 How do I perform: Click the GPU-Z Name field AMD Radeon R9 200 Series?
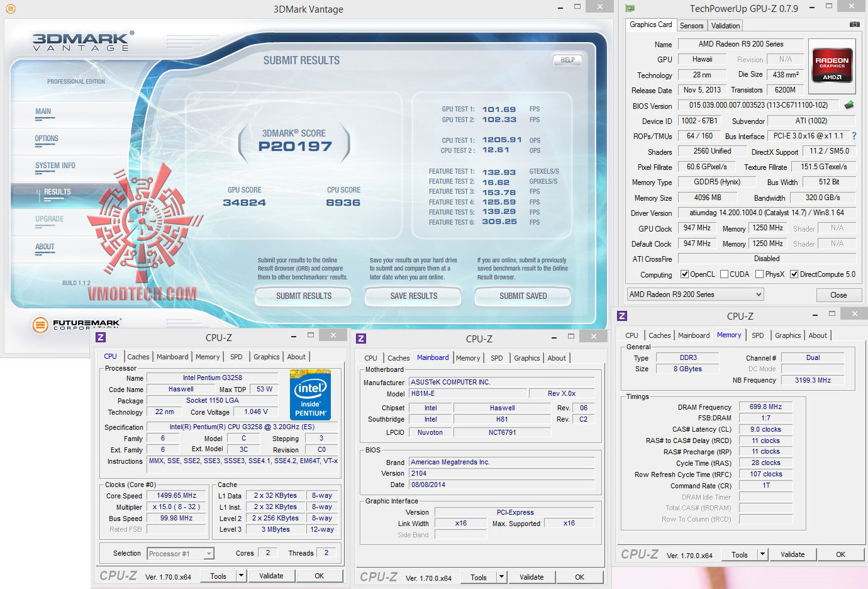point(741,44)
